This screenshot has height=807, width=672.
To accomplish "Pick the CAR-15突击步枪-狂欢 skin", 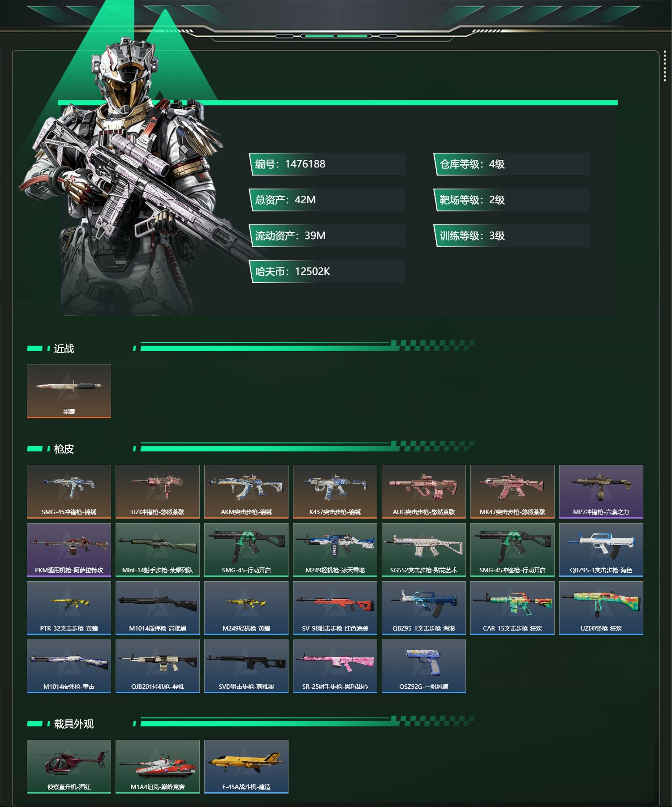I will point(513,608).
